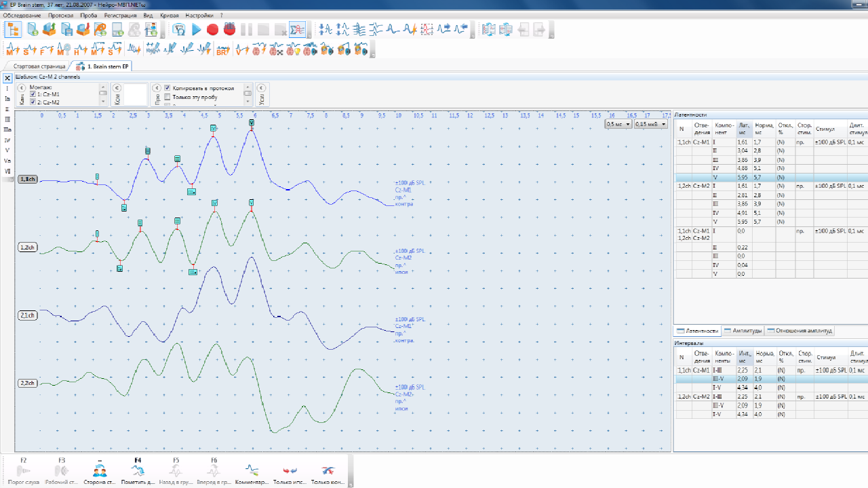The height and width of the screenshot is (488, 868).
Task: Select the 2,1ch trace label
Action: (28, 315)
